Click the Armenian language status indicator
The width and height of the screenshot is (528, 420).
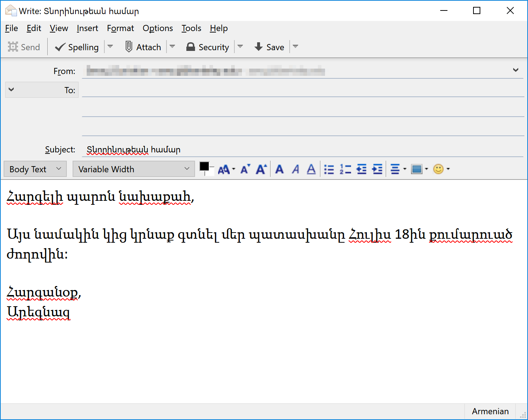click(490, 411)
